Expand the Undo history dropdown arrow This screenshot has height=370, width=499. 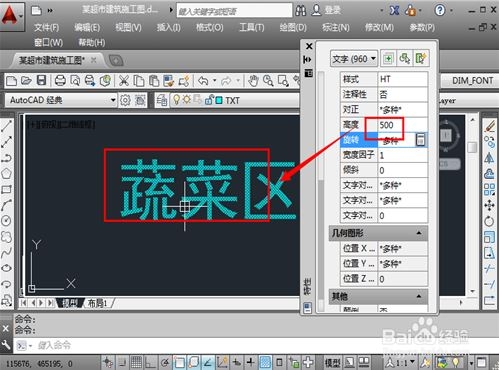point(214,81)
